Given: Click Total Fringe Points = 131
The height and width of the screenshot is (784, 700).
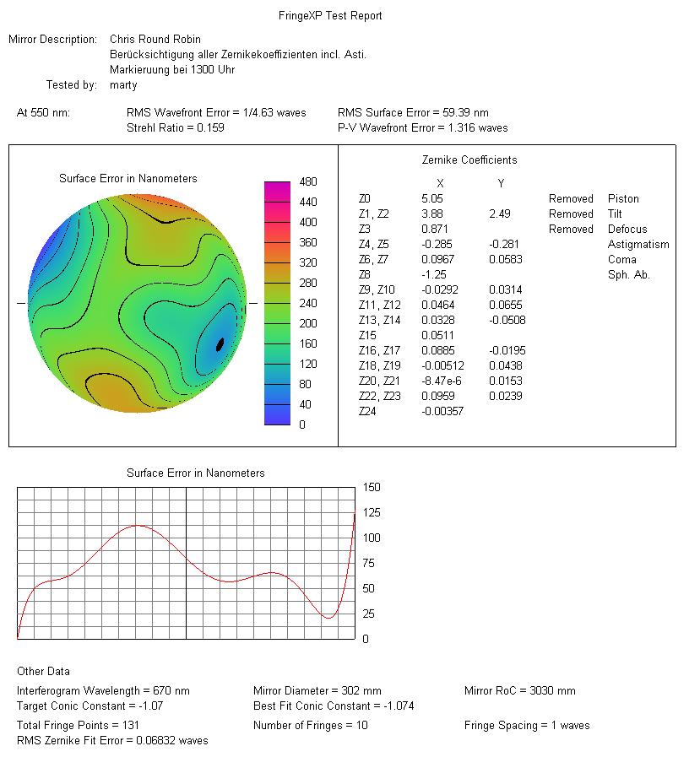Looking at the screenshot, I should tap(78, 726).
